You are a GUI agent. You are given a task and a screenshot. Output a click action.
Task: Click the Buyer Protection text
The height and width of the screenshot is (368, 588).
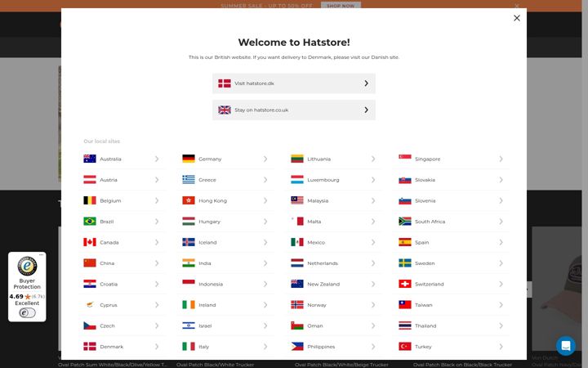tap(27, 284)
